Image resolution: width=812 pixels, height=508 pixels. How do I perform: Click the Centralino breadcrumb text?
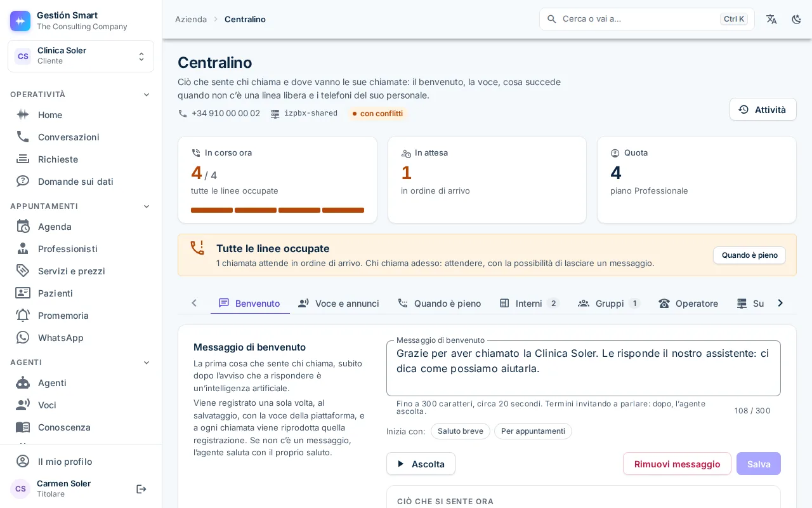[245, 19]
